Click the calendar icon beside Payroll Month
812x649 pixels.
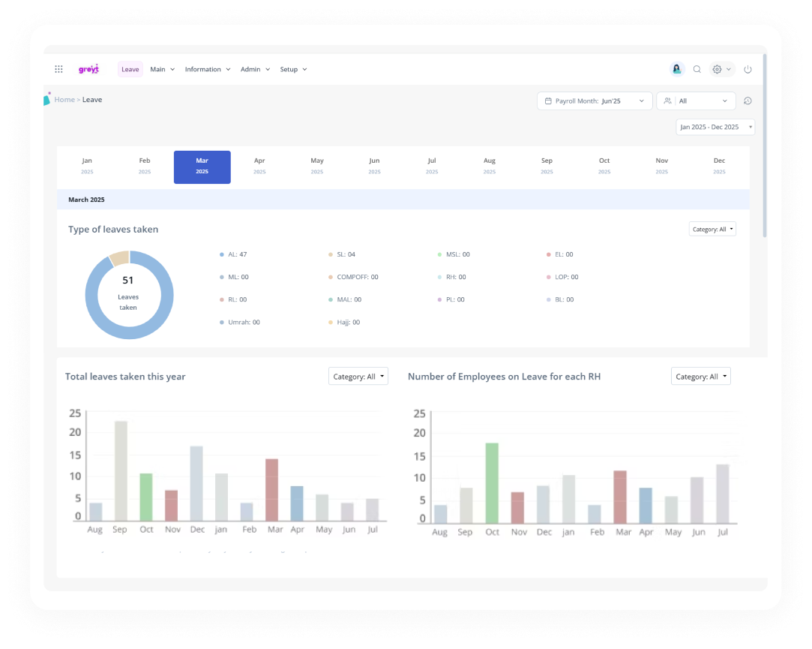[x=548, y=101]
